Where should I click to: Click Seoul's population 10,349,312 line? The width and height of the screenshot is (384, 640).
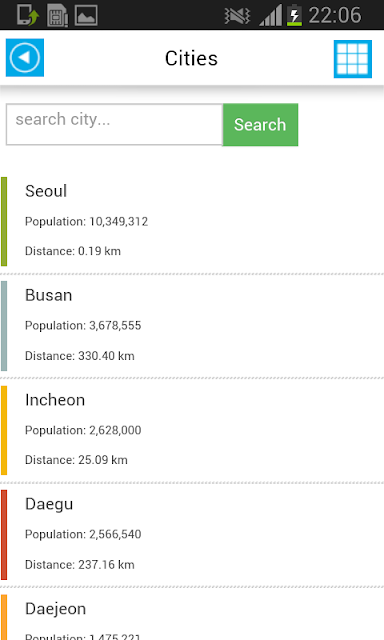pyautogui.click(x=87, y=222)
